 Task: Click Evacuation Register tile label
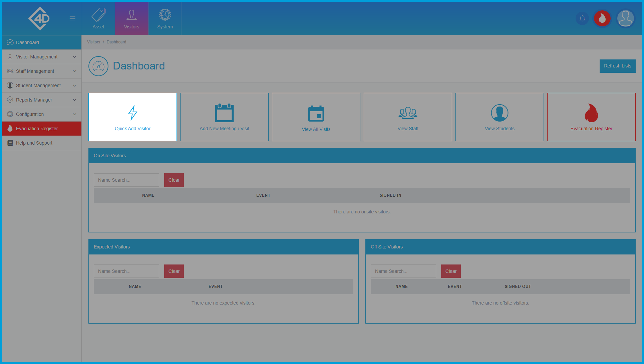click(x=591, y=129)
